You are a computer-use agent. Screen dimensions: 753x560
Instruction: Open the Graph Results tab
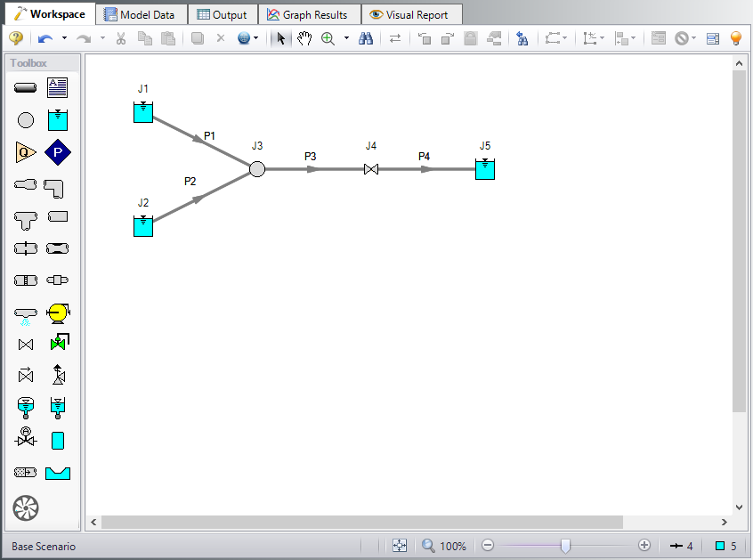pos(308,14)
